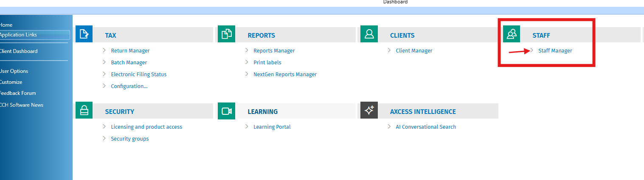Open Learning Portal link
This screenshot has width=644, height=180.
[272, 127]
